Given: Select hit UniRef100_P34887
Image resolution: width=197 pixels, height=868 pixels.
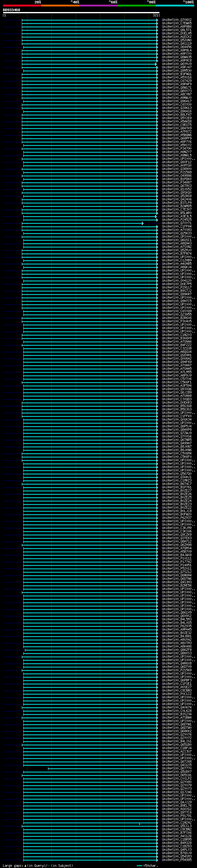Looking at the screenshot, I should pyautogui.click(x=177, y=183).
